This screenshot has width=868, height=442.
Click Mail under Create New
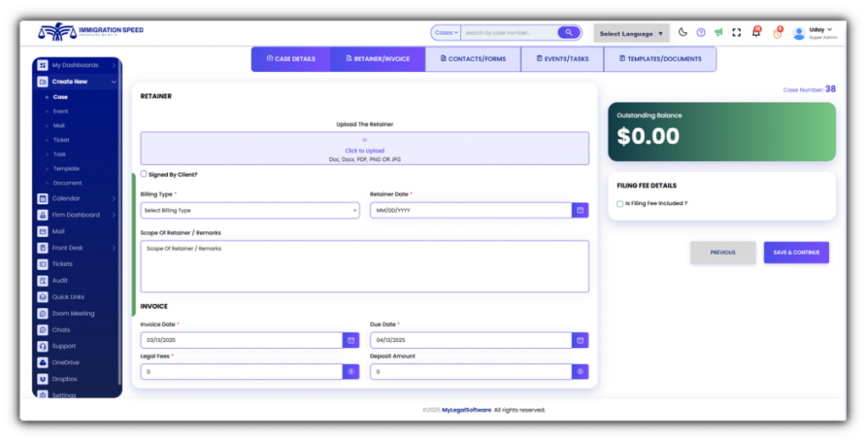[x=58, y=125]
